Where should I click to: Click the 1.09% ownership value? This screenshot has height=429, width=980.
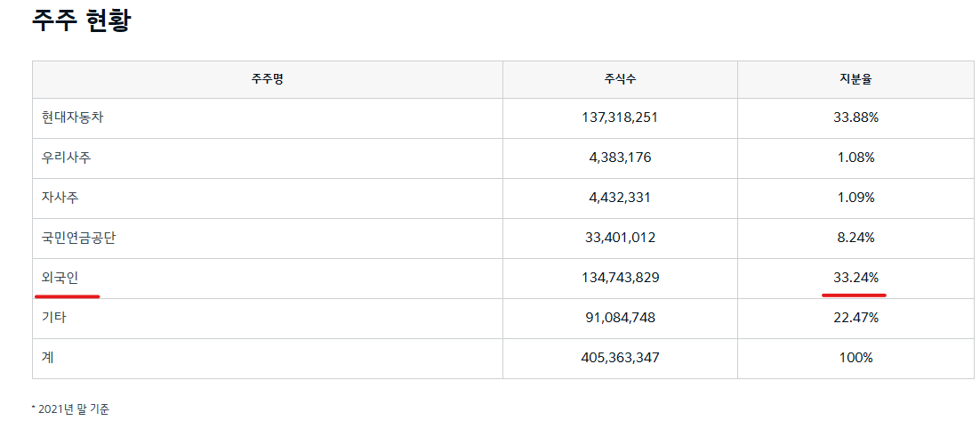coord(855,198)
